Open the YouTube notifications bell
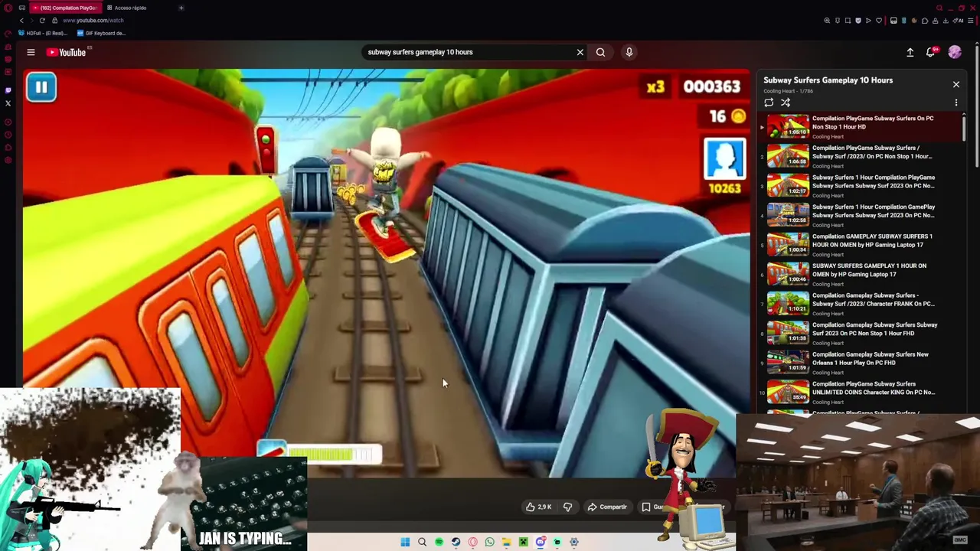This screenshot has height=551, width=980. pyautogui.click(x=931, y=52)
